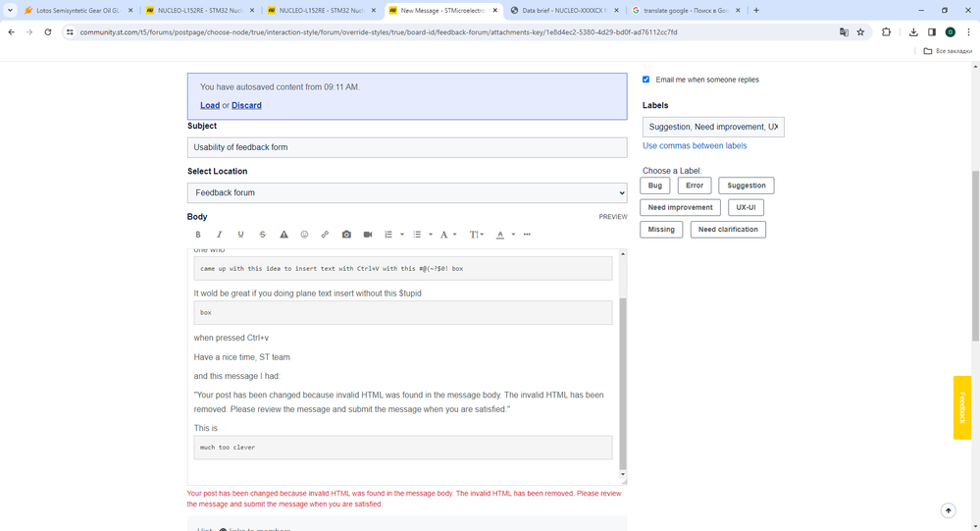Open the Chrome three-dot menu

[969, 31]
